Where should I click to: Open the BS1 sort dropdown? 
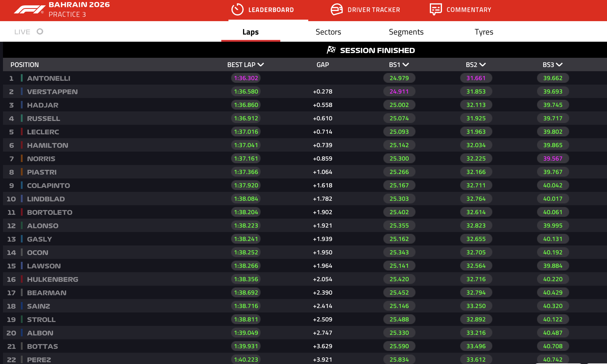pyautogui.click(x=406, y=65)
